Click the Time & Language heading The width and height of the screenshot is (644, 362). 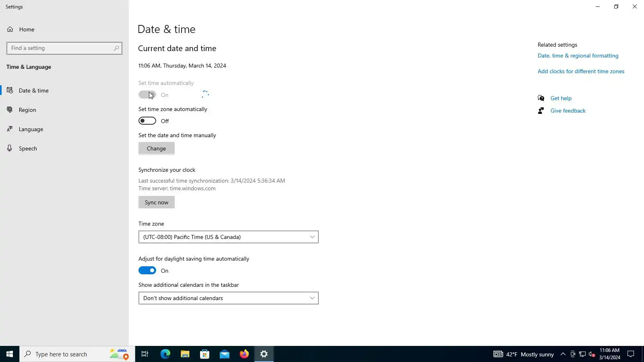[29, 67]
